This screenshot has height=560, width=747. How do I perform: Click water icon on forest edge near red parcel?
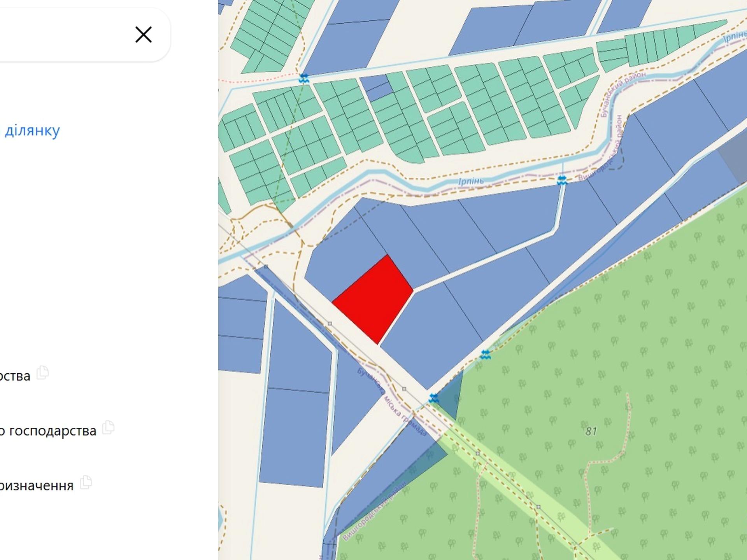[485, 354]
